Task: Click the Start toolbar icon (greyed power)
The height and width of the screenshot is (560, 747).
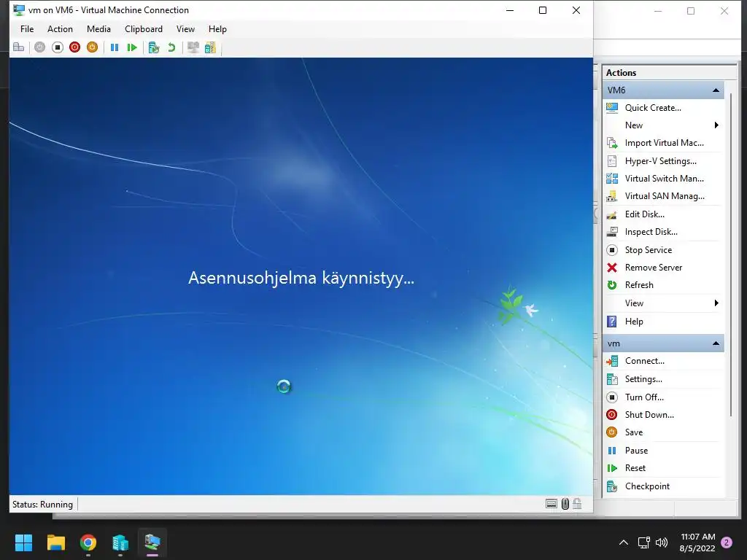Action: (39, 47)
